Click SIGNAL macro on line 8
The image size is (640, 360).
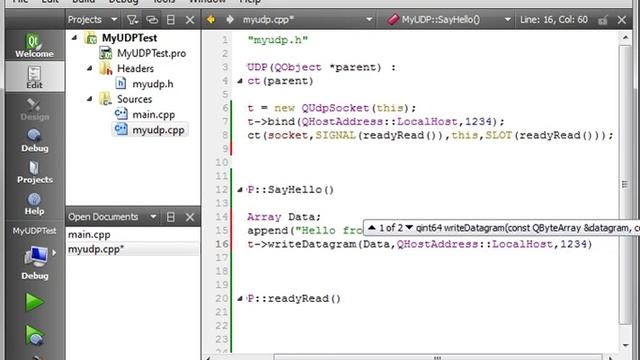point(335,135)
